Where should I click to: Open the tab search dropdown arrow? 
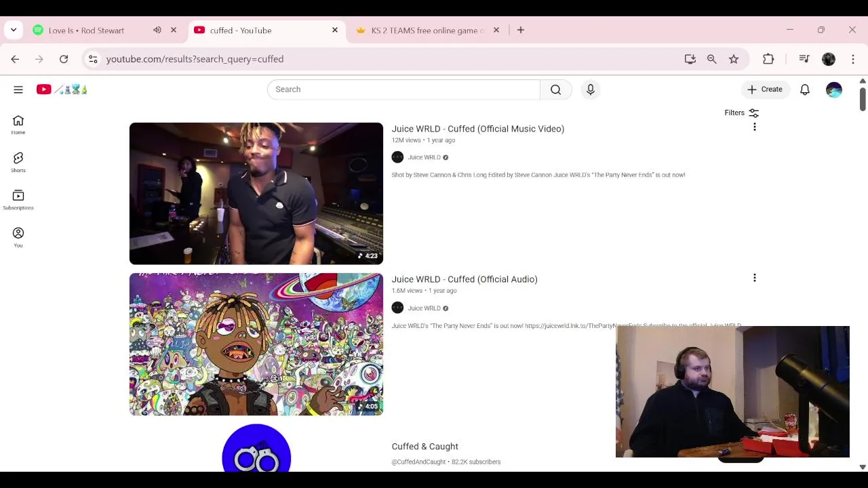click(x=14, y=30)
